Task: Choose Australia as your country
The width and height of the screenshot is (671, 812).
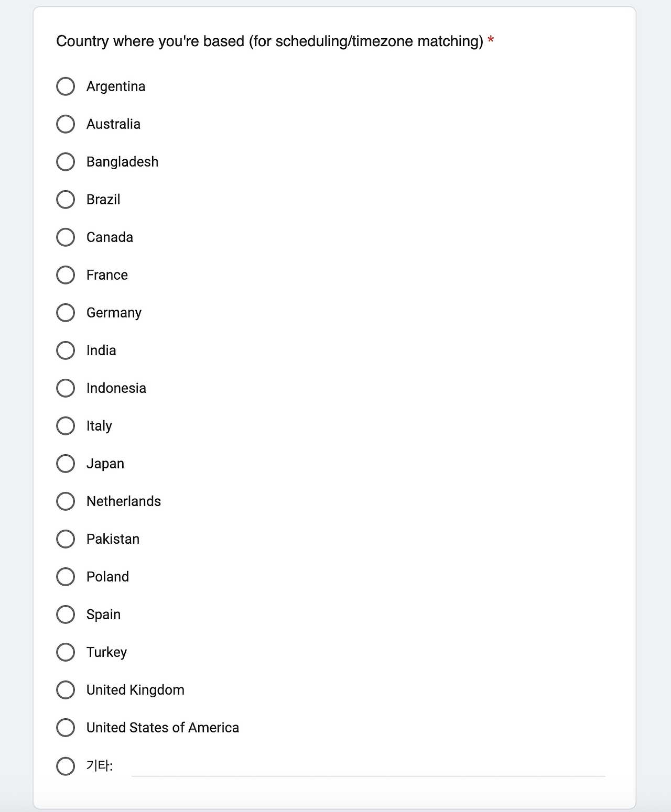Action: click(x=66, y=124)
